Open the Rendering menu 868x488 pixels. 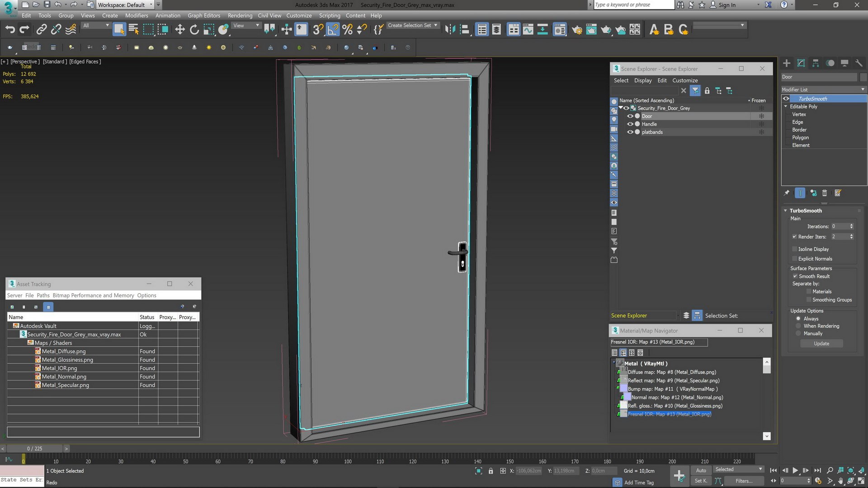tap(240, 15)
